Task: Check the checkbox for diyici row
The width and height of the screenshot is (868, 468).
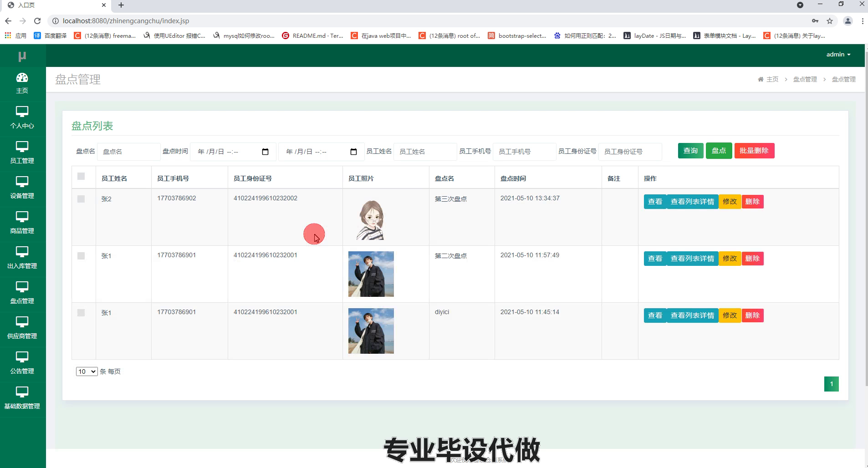Action: tap(81, 313)
